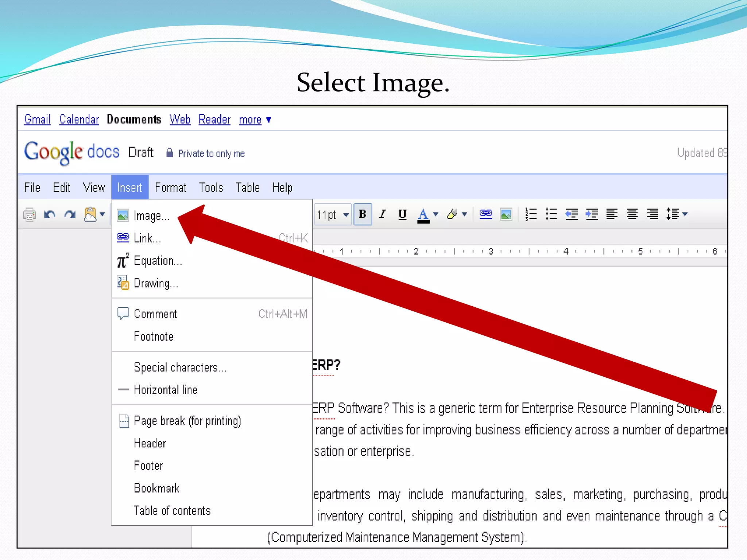
Task: Click the Print icon in toolbar
Action: (30, 214)
